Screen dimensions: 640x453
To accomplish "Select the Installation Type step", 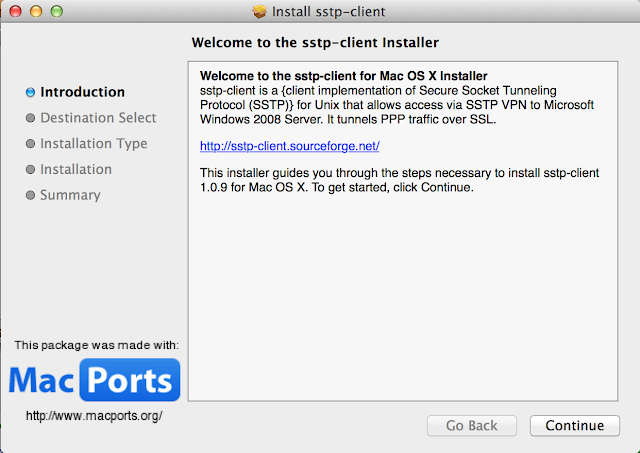I will 93,144.
